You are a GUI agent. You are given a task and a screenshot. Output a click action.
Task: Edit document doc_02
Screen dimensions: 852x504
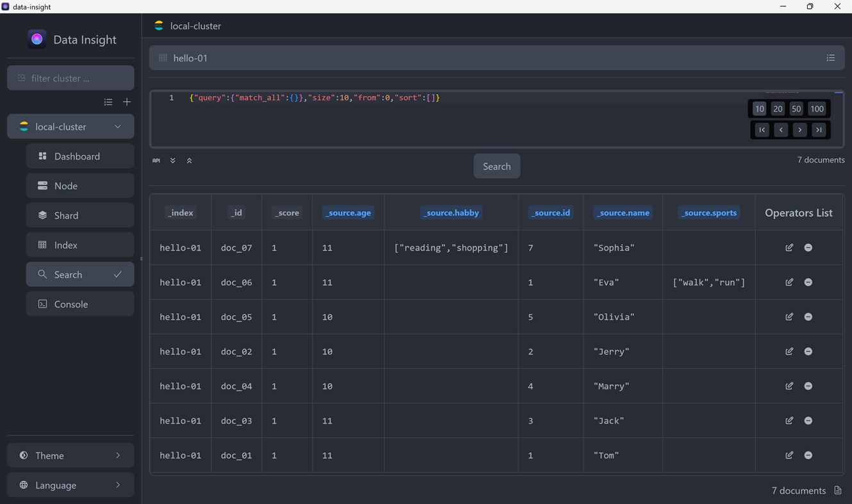coord(789,351)
